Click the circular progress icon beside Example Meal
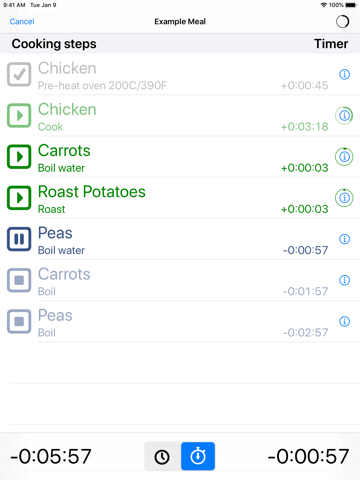This screenshot has width=360, height=480. 342,22
